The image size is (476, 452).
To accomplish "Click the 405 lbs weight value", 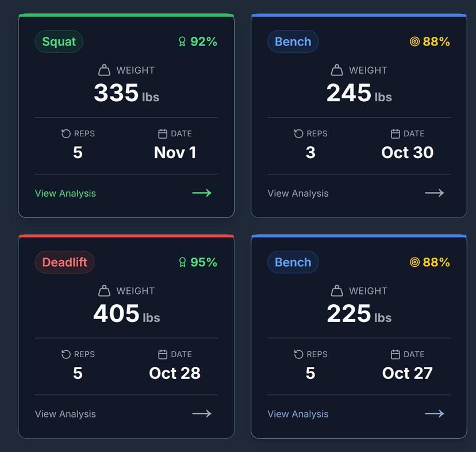I will [x=126, y=313].
